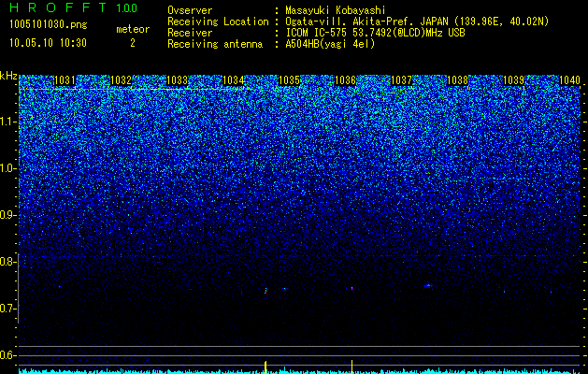Click the meteor echo near 1035
588x374 pixels.
(265, 291)
